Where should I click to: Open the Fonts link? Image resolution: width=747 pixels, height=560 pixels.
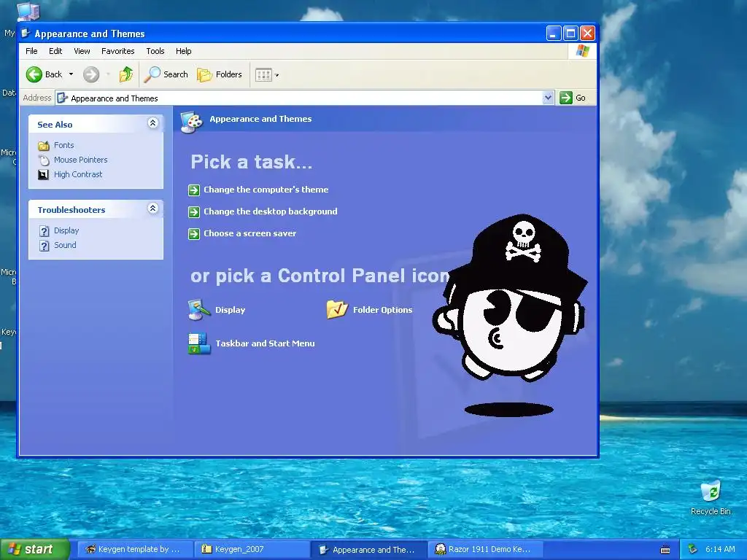[64, 145]
